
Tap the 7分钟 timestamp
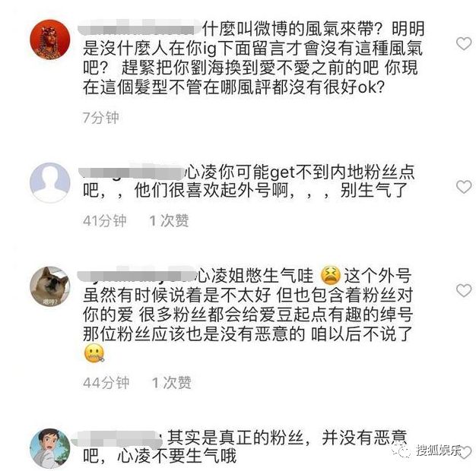100,118
